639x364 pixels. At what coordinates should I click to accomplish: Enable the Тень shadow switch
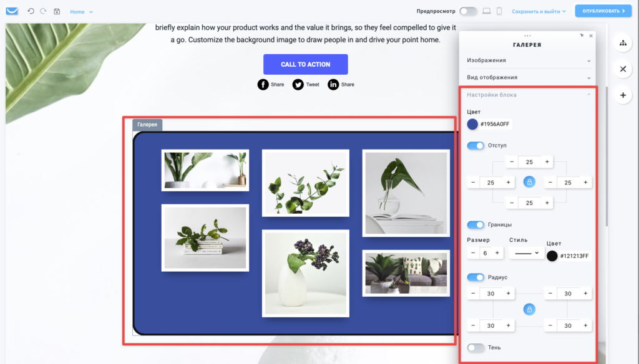tap(475, 348)
